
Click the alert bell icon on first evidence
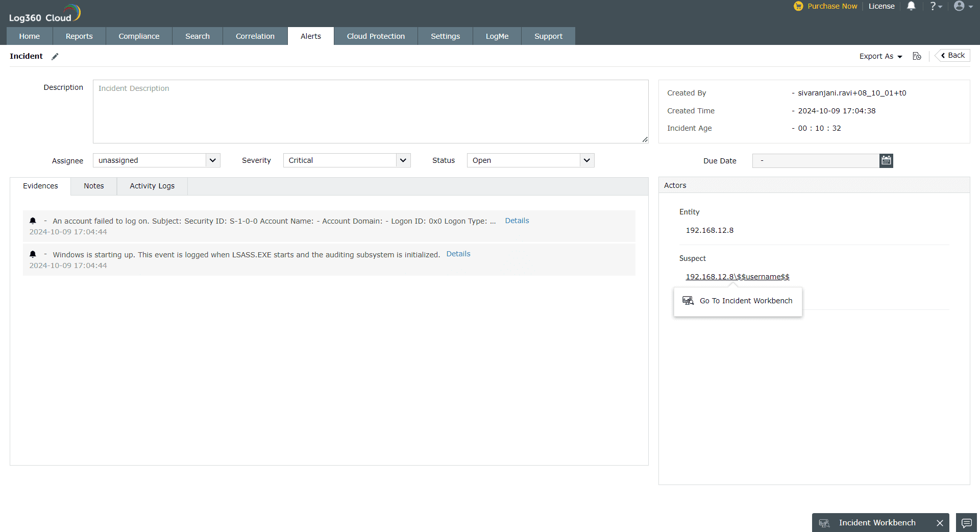tap(33, 221)
